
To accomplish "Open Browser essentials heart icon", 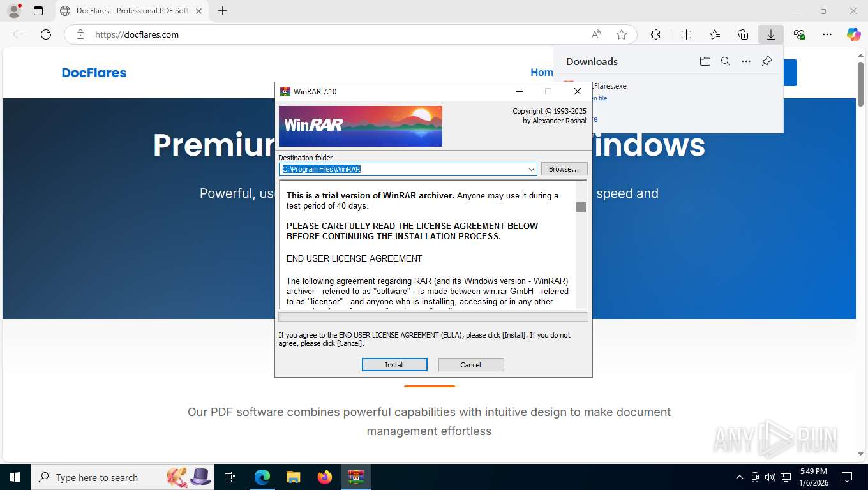I will coord(799,34).
